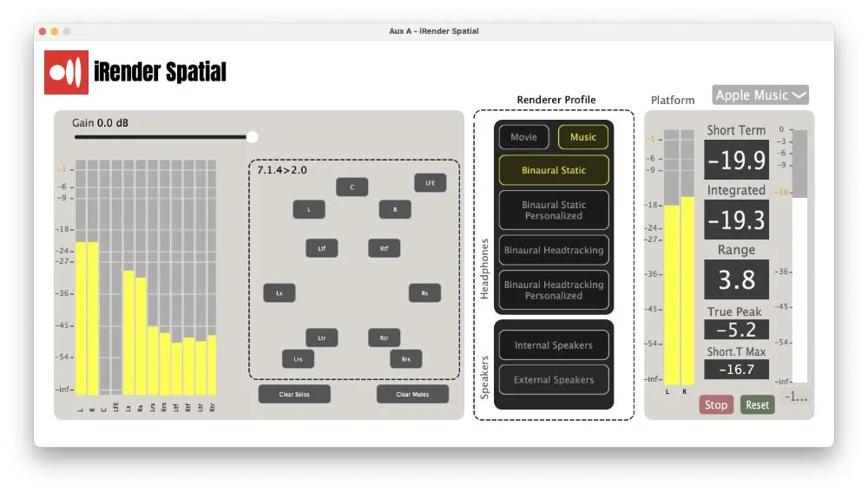Click the output R loudness meter bar

pyautogui.click(x=687, y=258)
